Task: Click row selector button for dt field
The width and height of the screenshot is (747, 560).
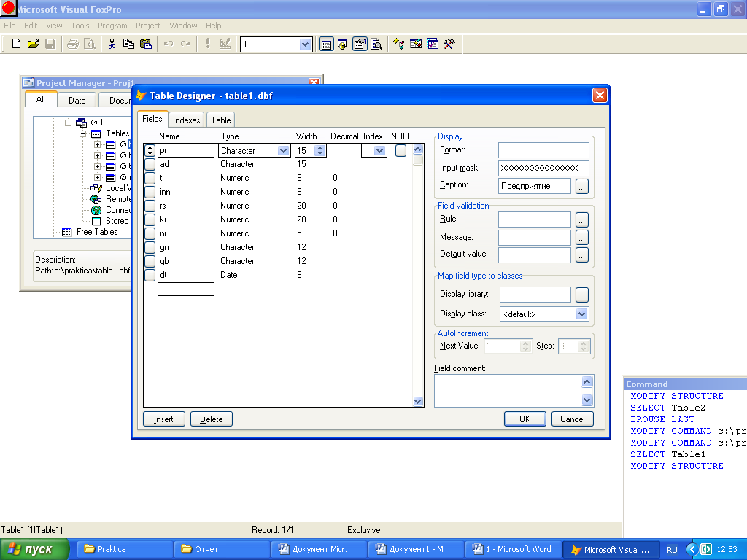Action: [150, 275]
